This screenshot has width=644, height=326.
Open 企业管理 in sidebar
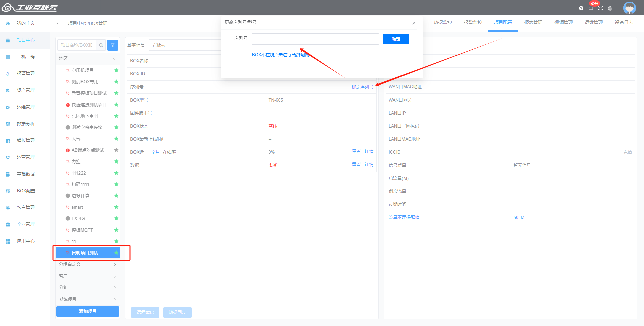25,224
